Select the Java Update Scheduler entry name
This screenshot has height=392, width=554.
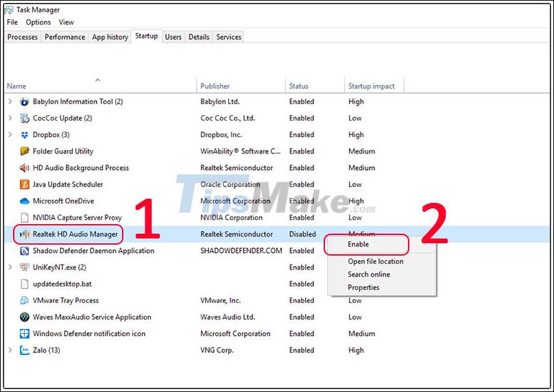68,184
